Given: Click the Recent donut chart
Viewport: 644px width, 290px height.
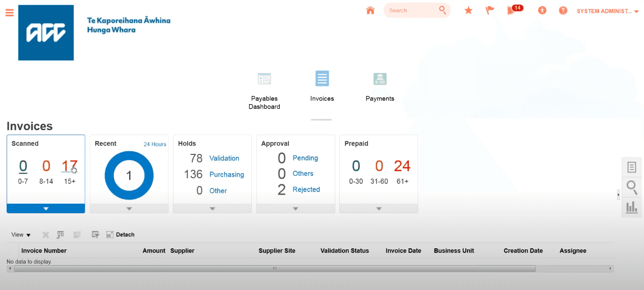Looking at the screenshot, I should [129, 176].
